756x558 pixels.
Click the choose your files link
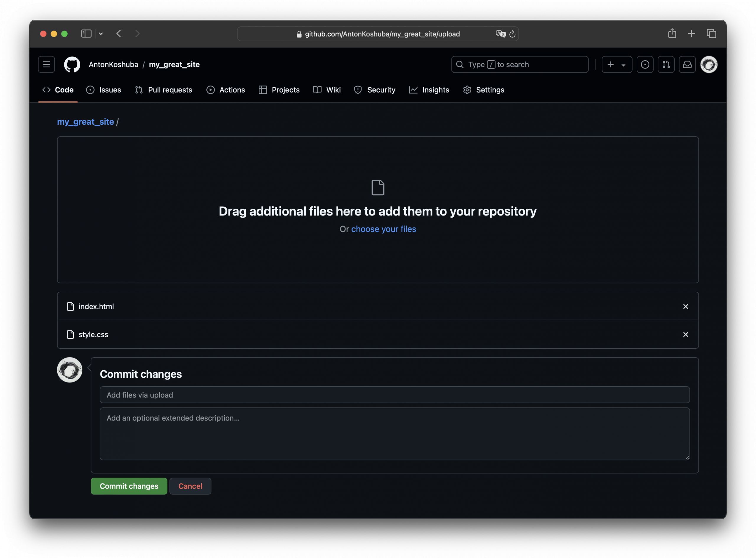[x=383, y=229]
